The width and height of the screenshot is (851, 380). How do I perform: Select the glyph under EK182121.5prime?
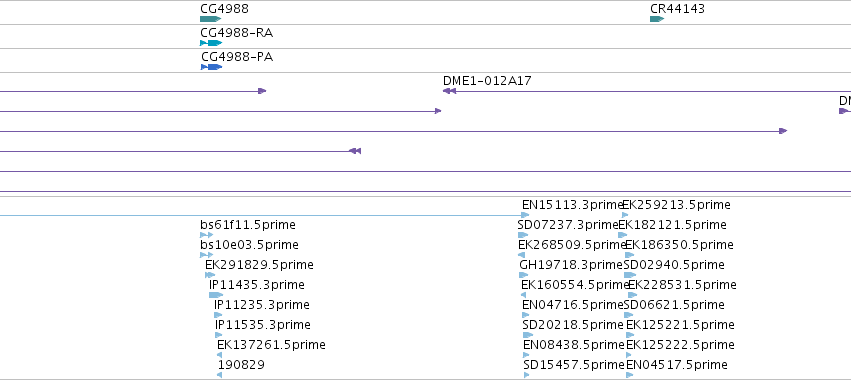tap(623, 235)
